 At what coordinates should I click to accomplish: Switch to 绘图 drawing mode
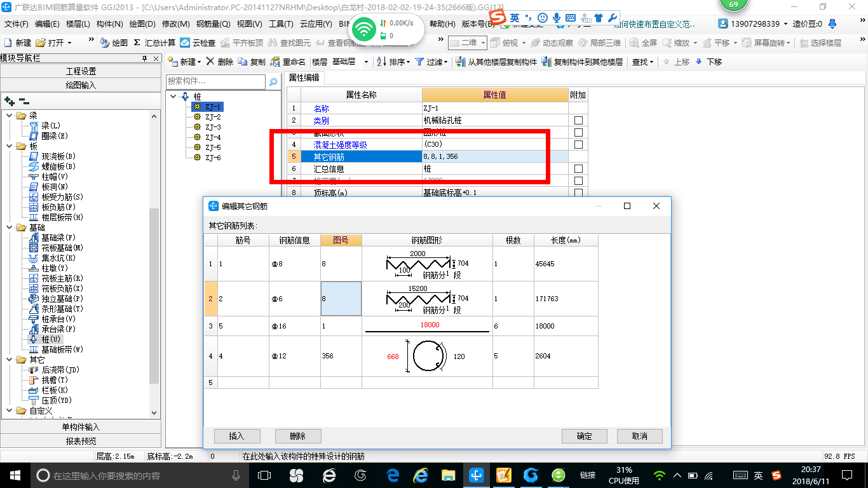pos(114,43)
